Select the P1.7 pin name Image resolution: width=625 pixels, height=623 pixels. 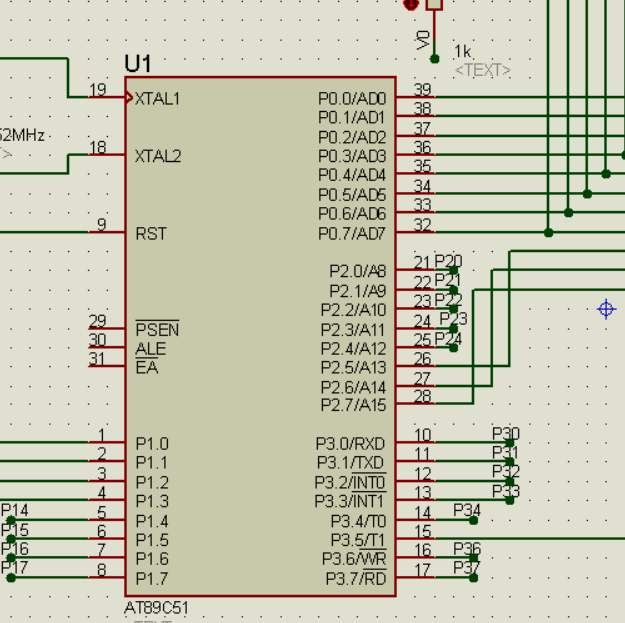[152, 578]
